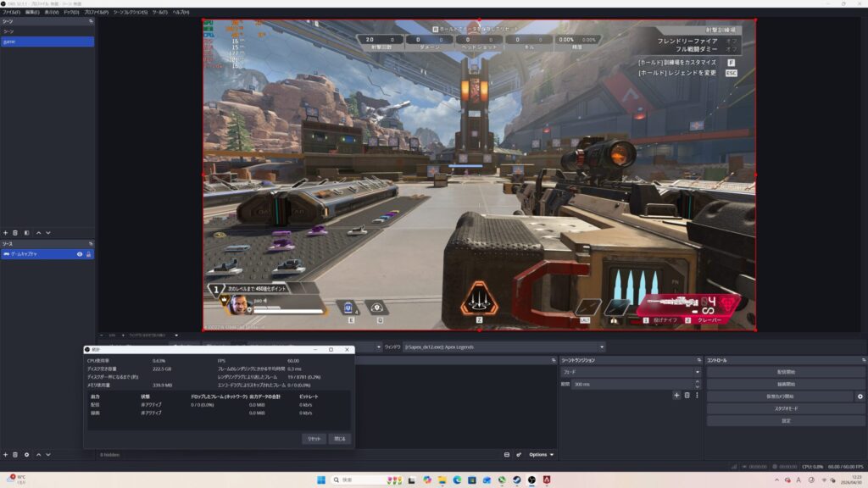The width and height of the screenshot is (868, 488).
Task: Open the mixer Options dropdown
Action: click(x=541, y=455)
